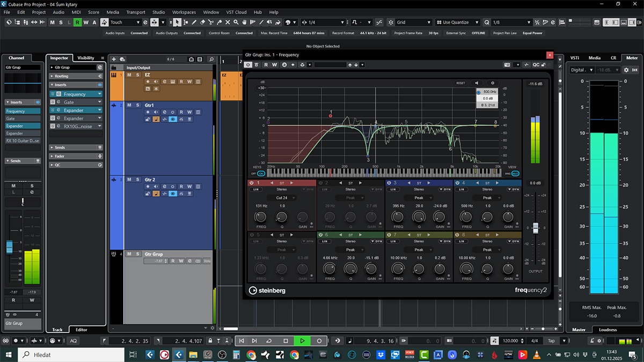
Task: Click the speaker listen icon in EQ display
Action: point(477,83)
